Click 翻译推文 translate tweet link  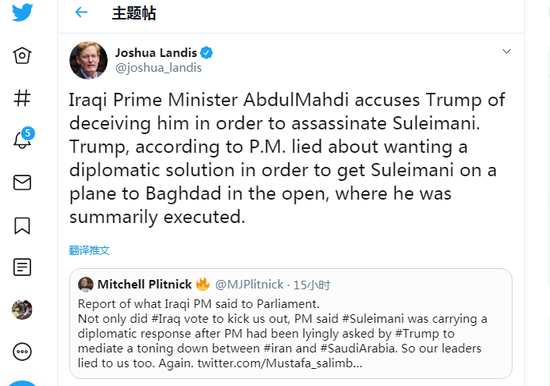(89, 251)
